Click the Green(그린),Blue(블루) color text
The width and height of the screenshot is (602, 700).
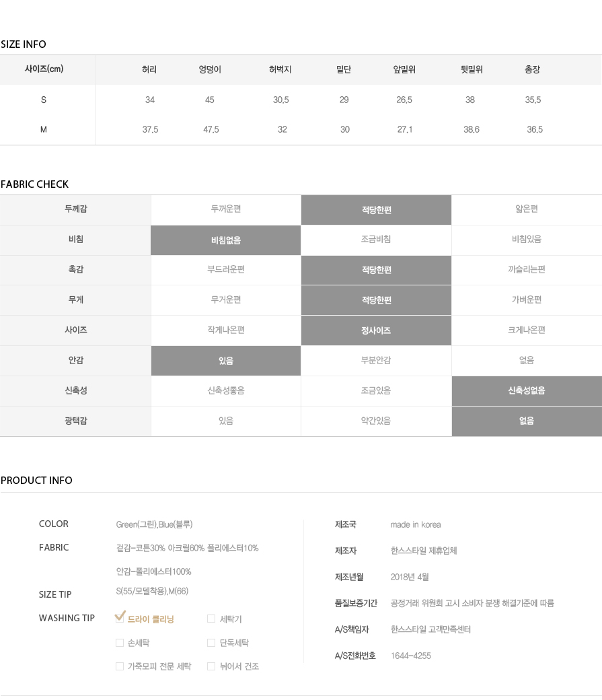(155, 524)
